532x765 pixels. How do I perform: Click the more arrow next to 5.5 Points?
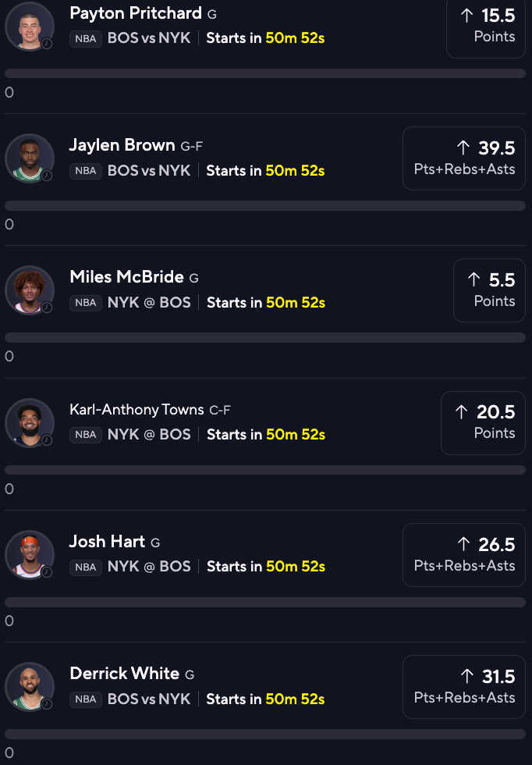coord(474,279)
